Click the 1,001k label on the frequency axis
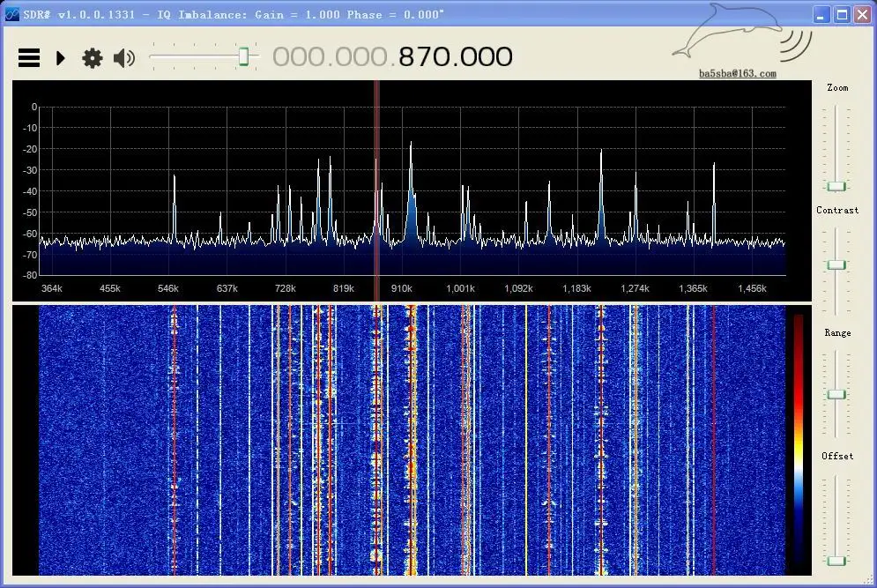This screenshot has height=588, width=877. click(459, 288)
